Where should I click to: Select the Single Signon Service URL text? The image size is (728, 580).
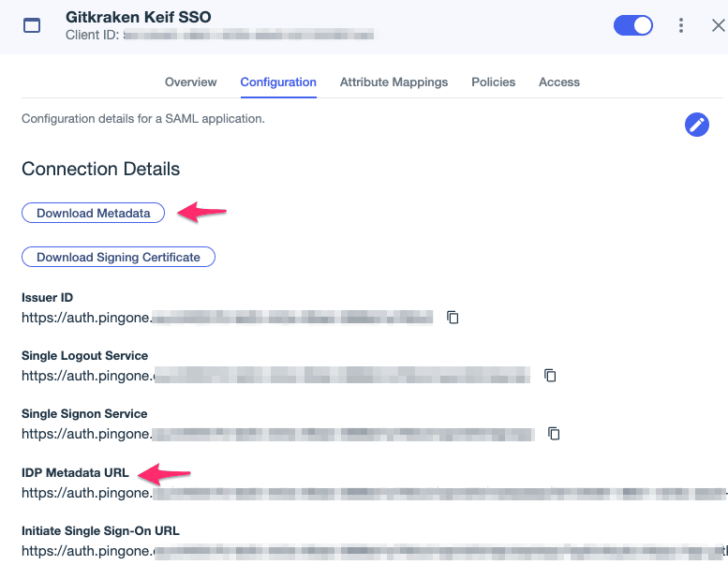click(278, 434)
